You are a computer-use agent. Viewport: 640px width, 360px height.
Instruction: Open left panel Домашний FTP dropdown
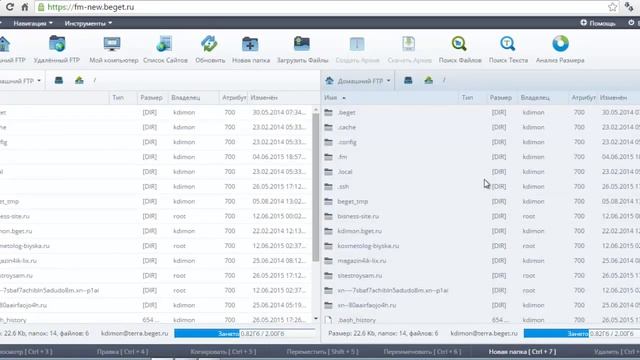[x=20, y=81]
